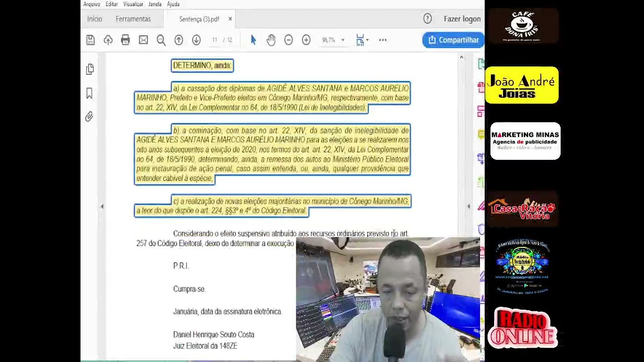
Task: Switch to the Ferramentas tab
Action: coord(133,19)
